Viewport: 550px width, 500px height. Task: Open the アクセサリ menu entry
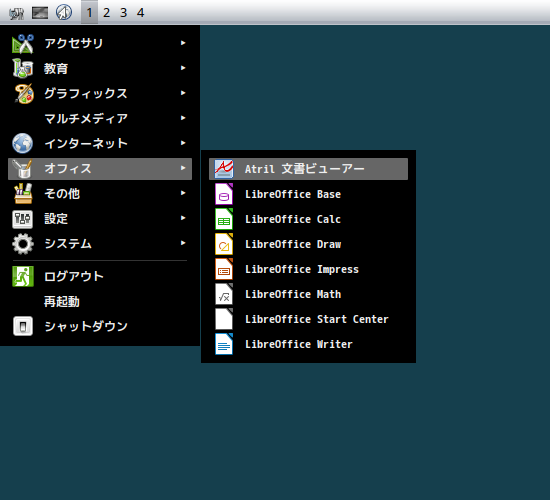100,43
